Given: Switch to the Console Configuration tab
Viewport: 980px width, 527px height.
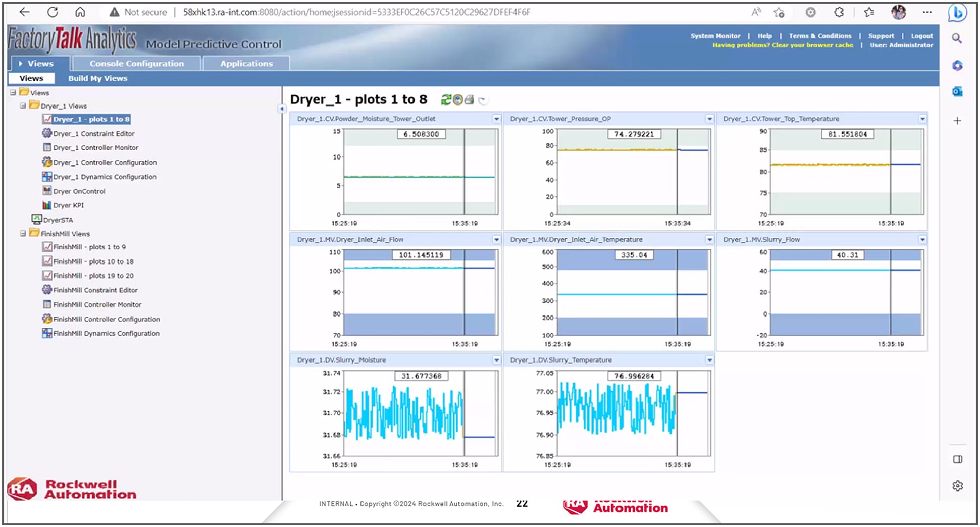Looking at the screenshot, I should pos(137,64).
